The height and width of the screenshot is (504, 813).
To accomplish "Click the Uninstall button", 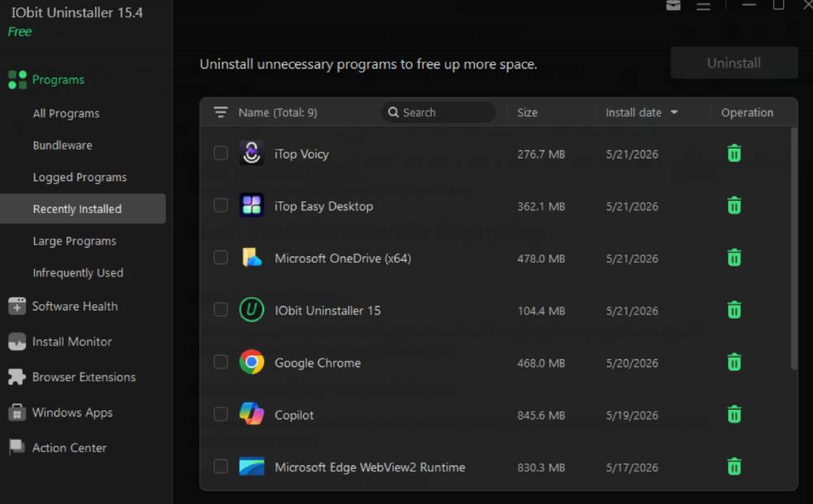I will coord(734,63).
